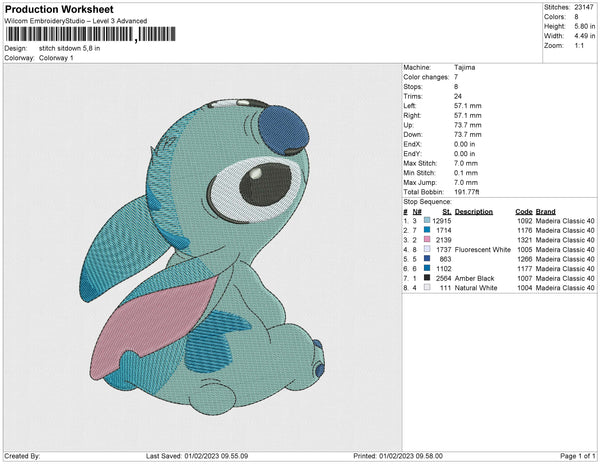The width and height of the screenshot is (600, 464).
Task: Click the Fluorescent White color swatch
Action: (427, 249)
